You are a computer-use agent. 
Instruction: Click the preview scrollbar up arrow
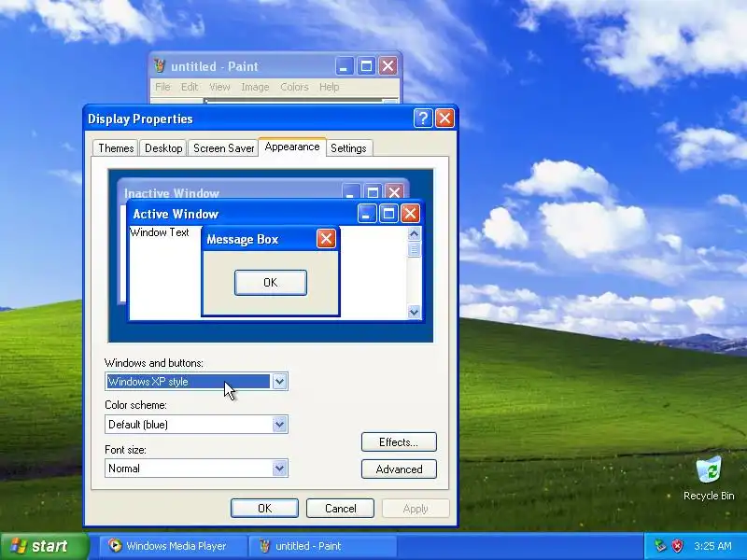coord(414,234)
